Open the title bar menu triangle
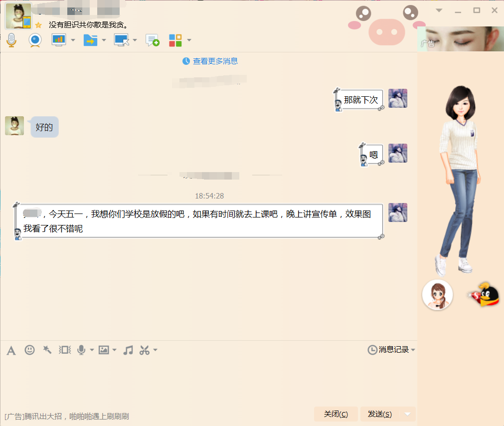Viewport: 504px width, 426px height. [439, 10]
